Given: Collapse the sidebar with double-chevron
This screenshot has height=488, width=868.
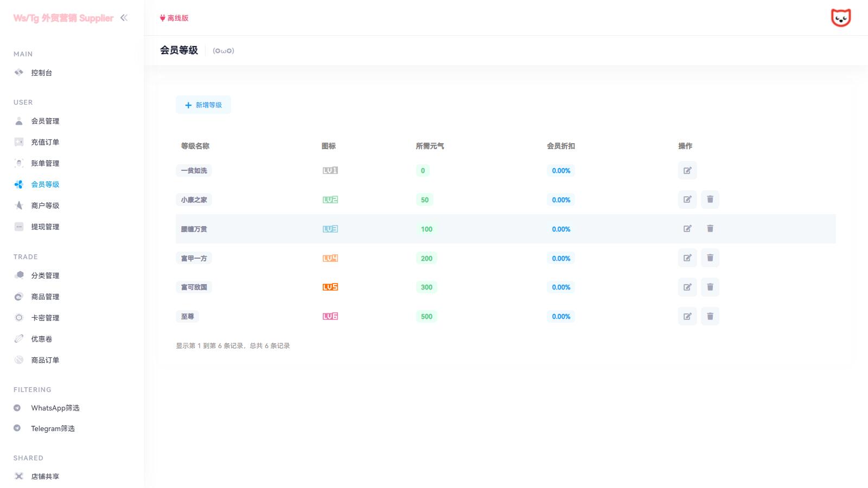Looking at the screenshot, I should 124,18.
